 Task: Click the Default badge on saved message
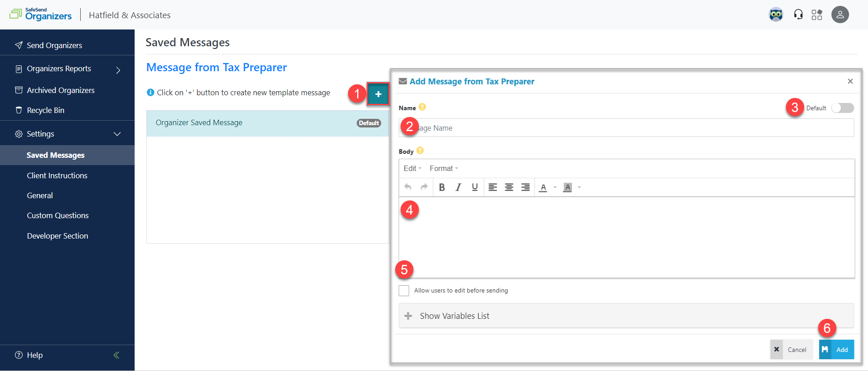point(369,123)
